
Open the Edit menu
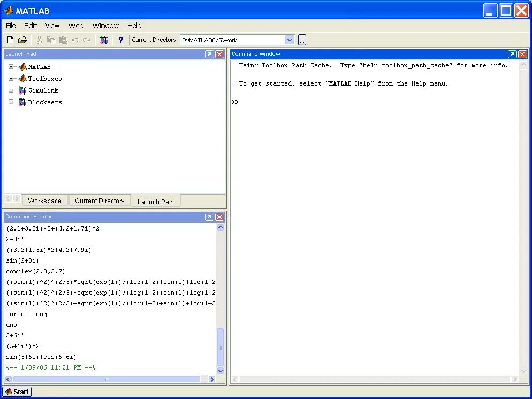coord(30,26)
